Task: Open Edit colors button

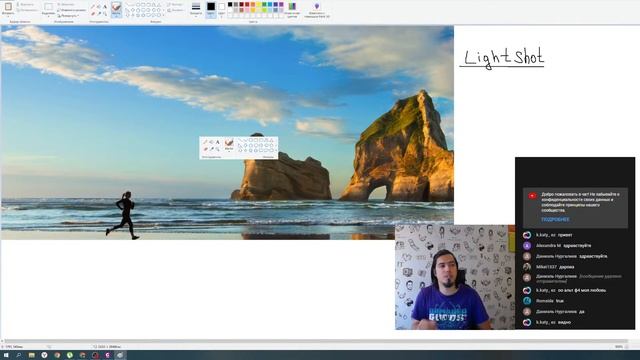Action: tap(292, 9)
